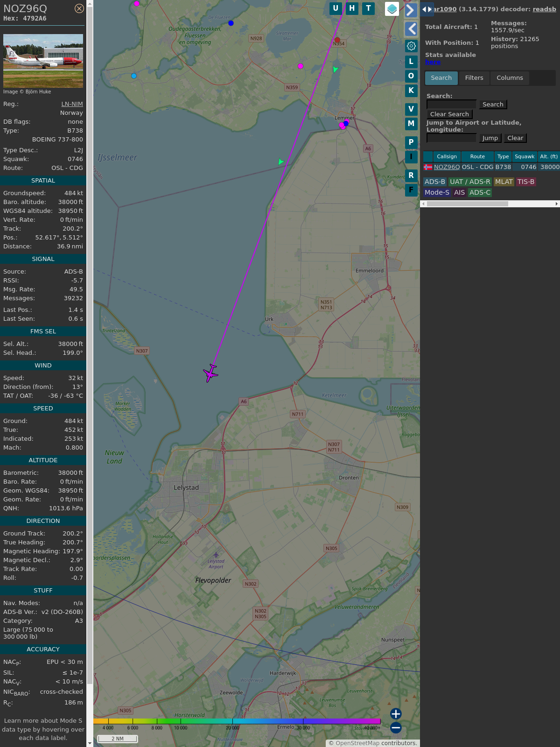Click the purple aircraft icon on map

[210, 373]
